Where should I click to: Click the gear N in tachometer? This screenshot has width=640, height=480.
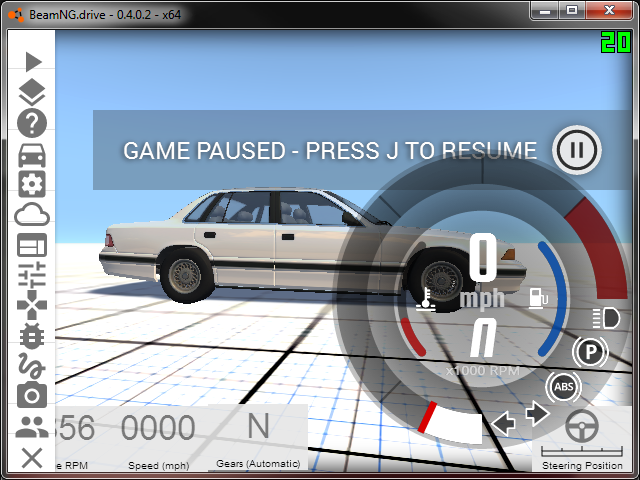483,338
